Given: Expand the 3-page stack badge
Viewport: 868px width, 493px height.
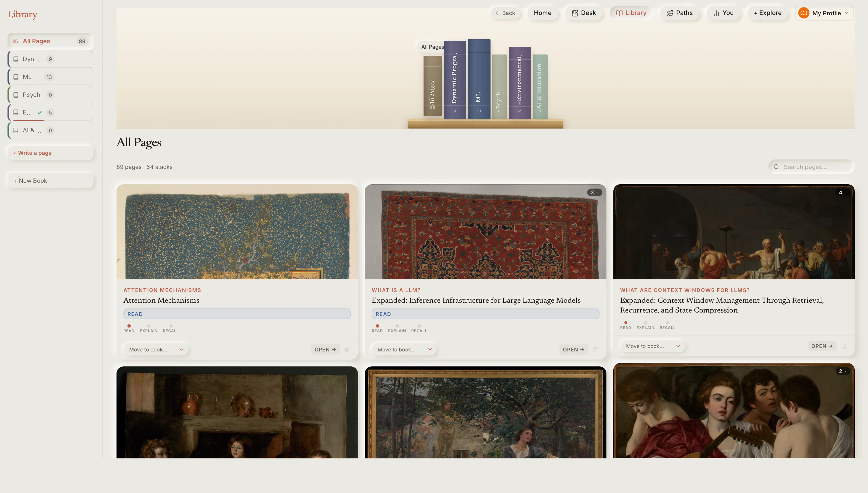Looking at the screenshot, I should [594, 193].
